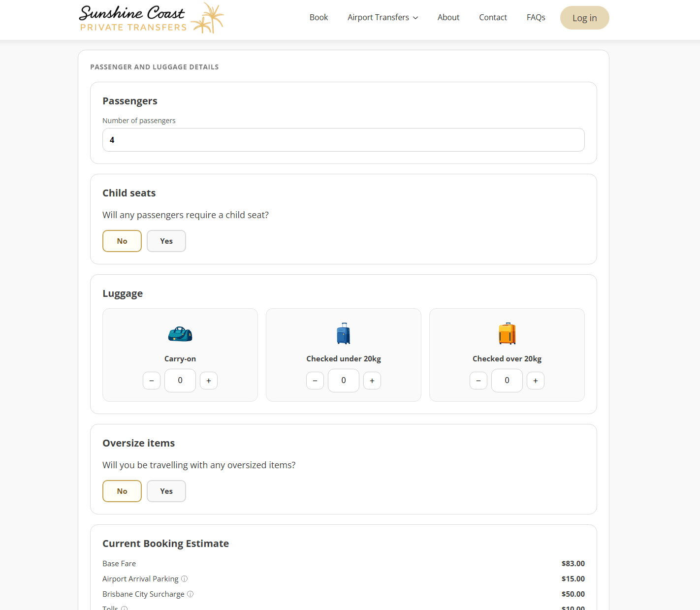Expand the Airport Transfers dropdown menu
The image size is (700, 610).
click(383, 17)
